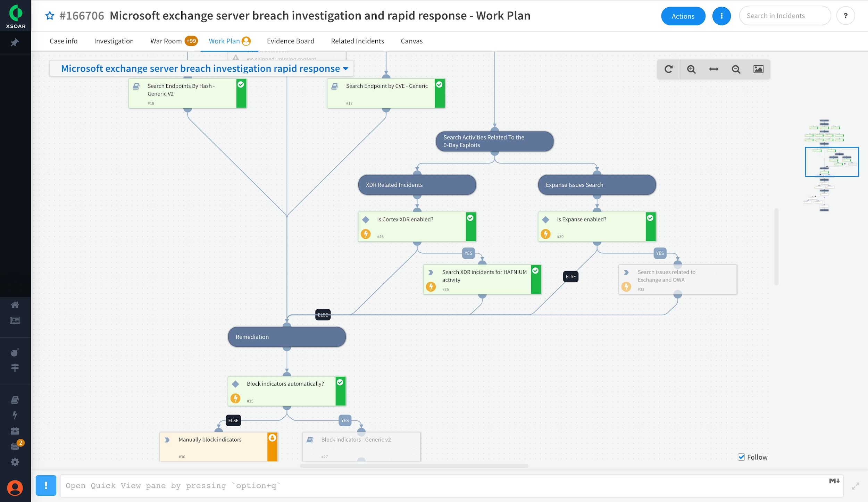Open Search issues related to Exchange task
The image size is (868, 502).
coord(677,279)
